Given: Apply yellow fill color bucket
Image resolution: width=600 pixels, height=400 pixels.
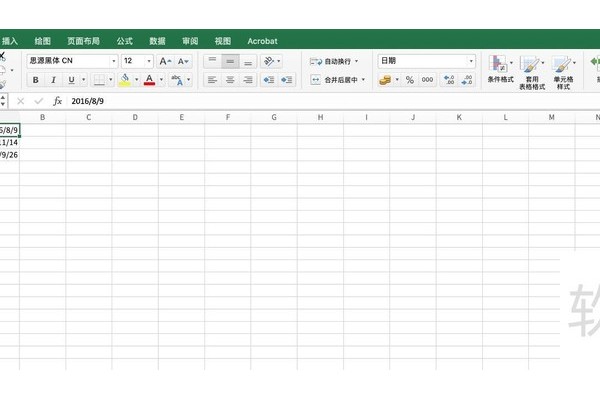Looking at the screenshot, I should point(125,80).
